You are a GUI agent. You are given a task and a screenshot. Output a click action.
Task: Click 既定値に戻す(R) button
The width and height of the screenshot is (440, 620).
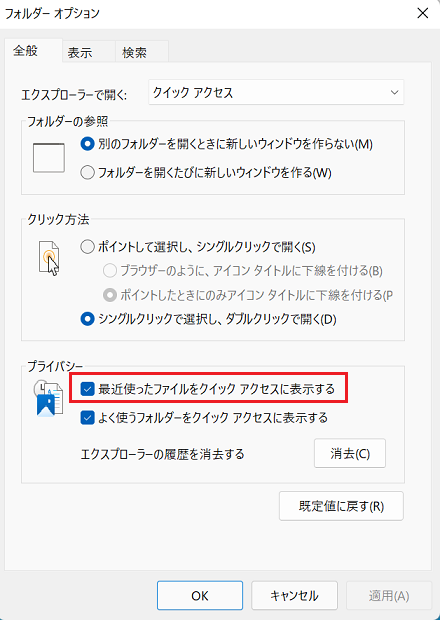pos(341,506)
